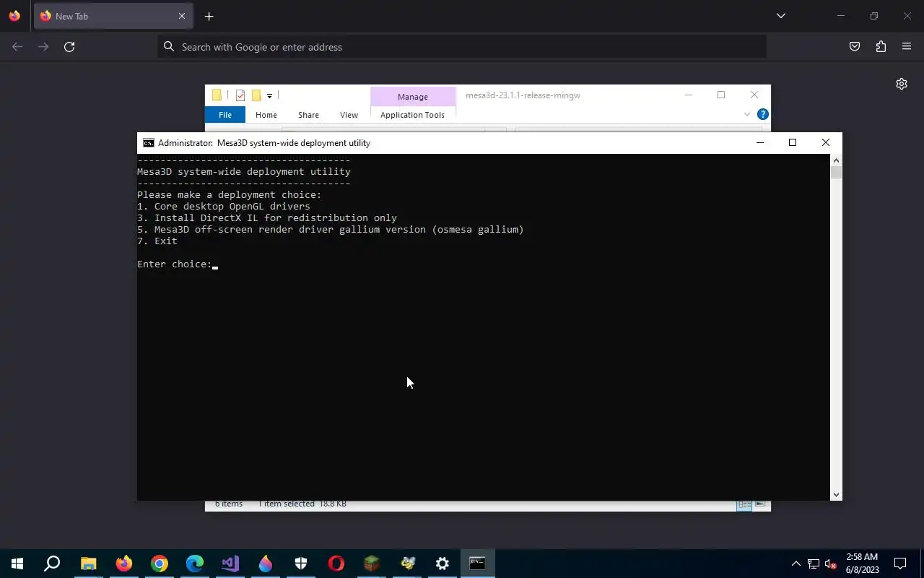Click the console scrollbar up arrow
This screenshot has height=578, width=924.
(836, 160)
